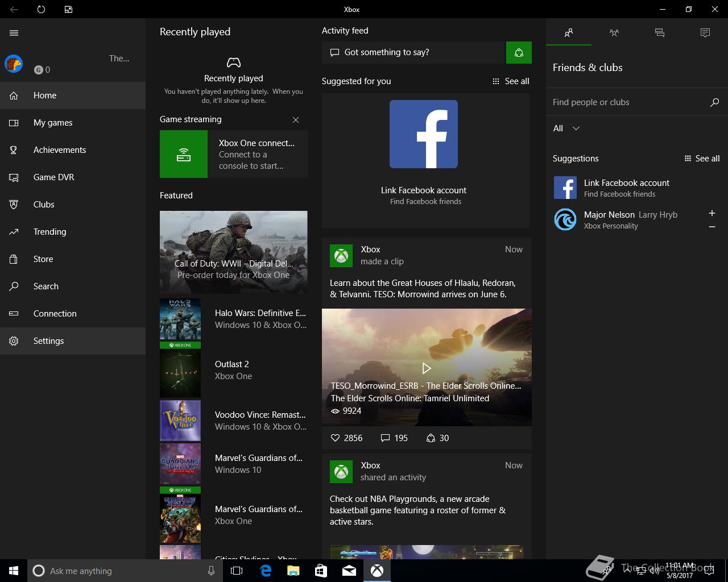The image size is (728, 582).
Task: Switch to the Parties tab icon
Action: [x=614, y=33]
